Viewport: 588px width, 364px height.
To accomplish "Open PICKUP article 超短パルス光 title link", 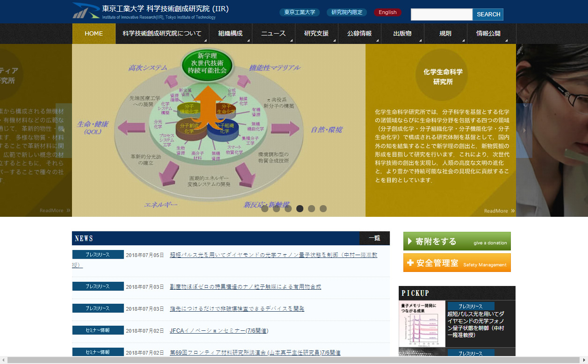I will pos(475,325).
